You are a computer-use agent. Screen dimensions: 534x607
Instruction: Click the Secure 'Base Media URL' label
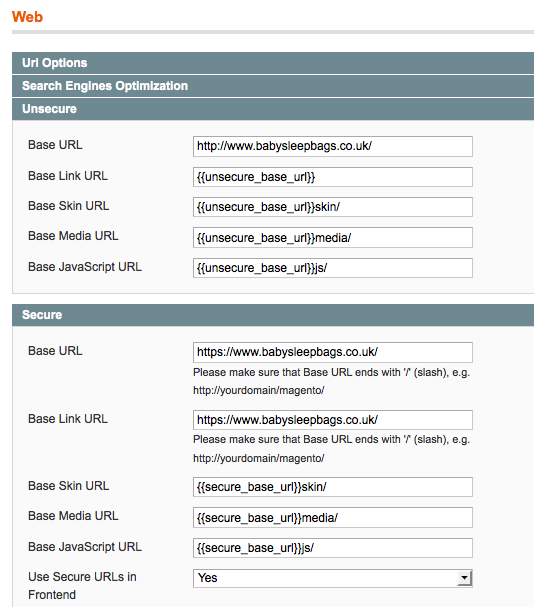pos(73,516)
